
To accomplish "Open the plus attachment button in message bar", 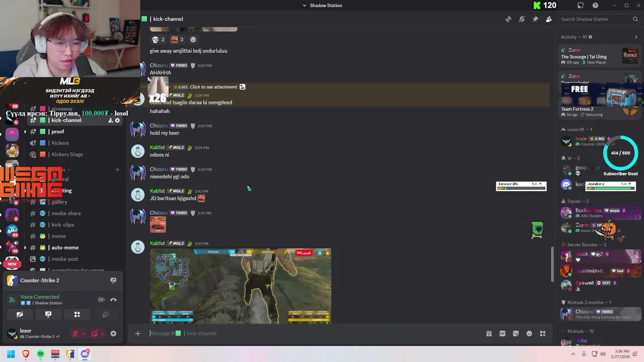I will click(x=137, y=333).
